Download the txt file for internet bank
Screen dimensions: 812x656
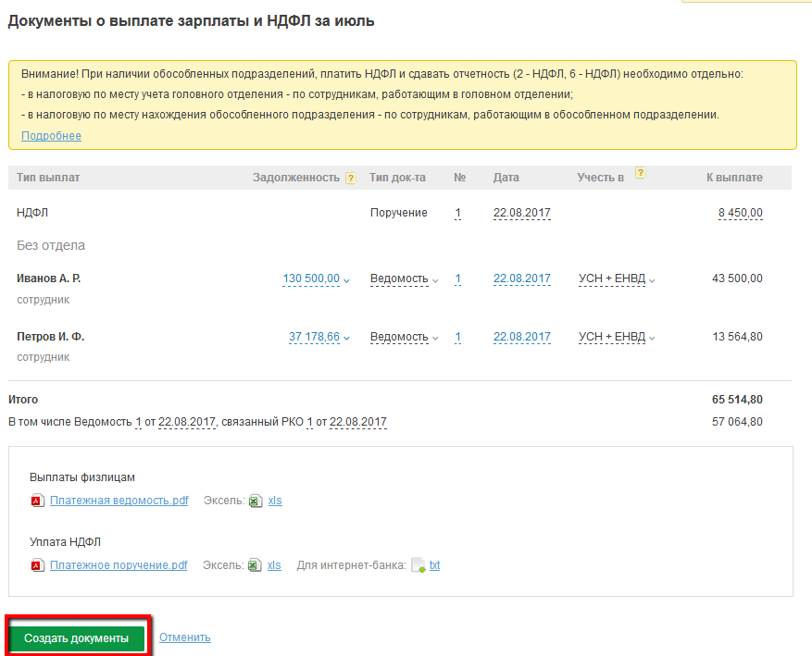pos(434,565)
